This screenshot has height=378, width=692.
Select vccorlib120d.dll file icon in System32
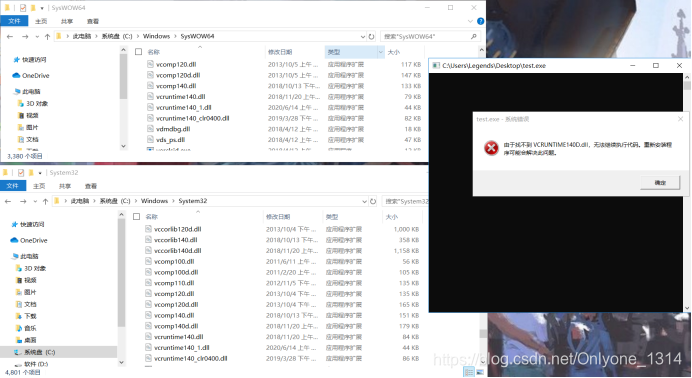click(148, 229)
